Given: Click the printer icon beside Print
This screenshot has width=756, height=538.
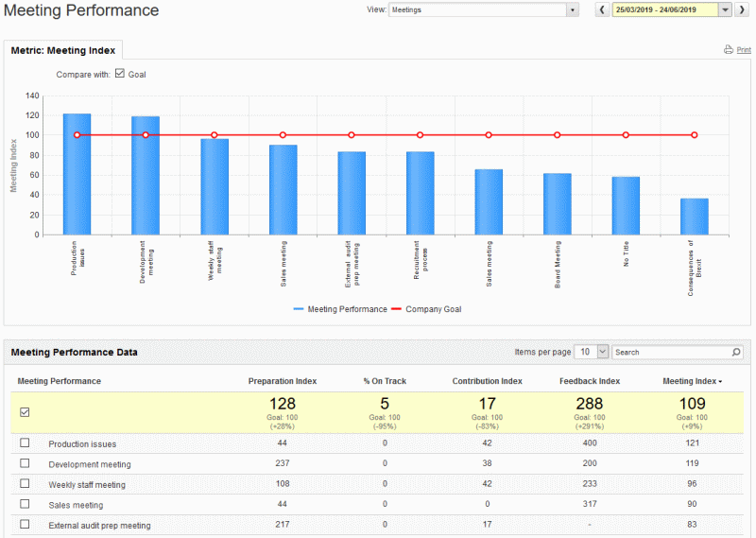Looking at the screenshot, I should coord(729,49).
